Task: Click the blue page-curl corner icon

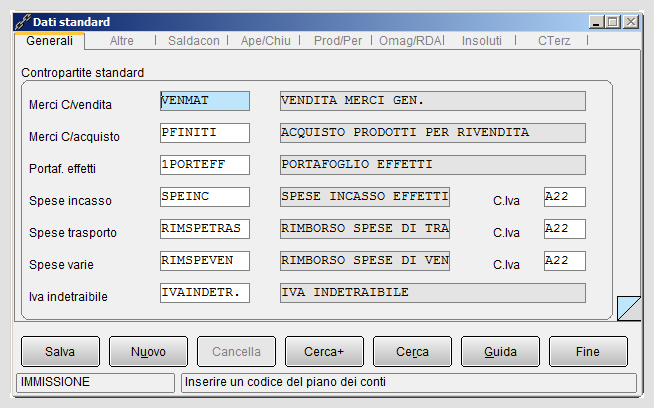Action: pyautogui.click(x=629, y=308)
